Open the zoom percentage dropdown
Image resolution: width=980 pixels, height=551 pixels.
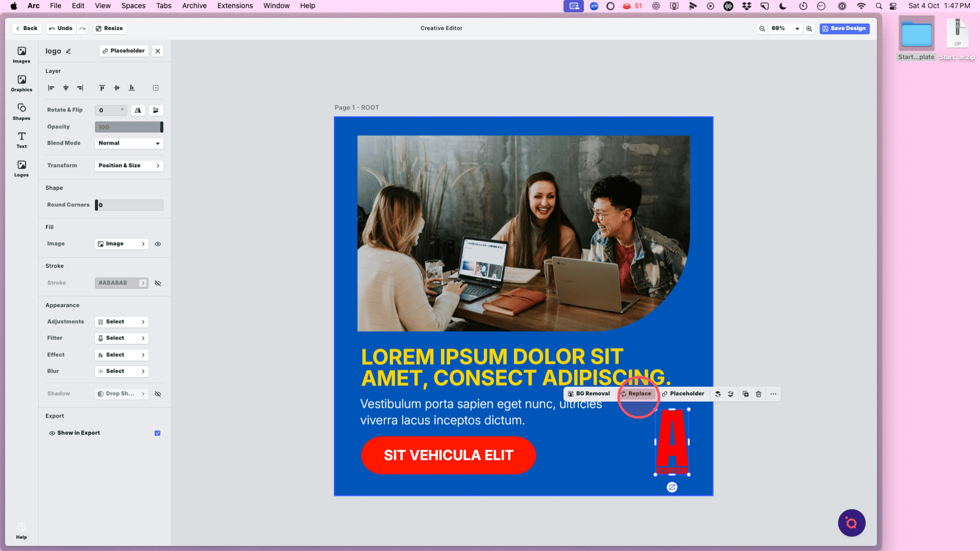click(x=796, y=29)
